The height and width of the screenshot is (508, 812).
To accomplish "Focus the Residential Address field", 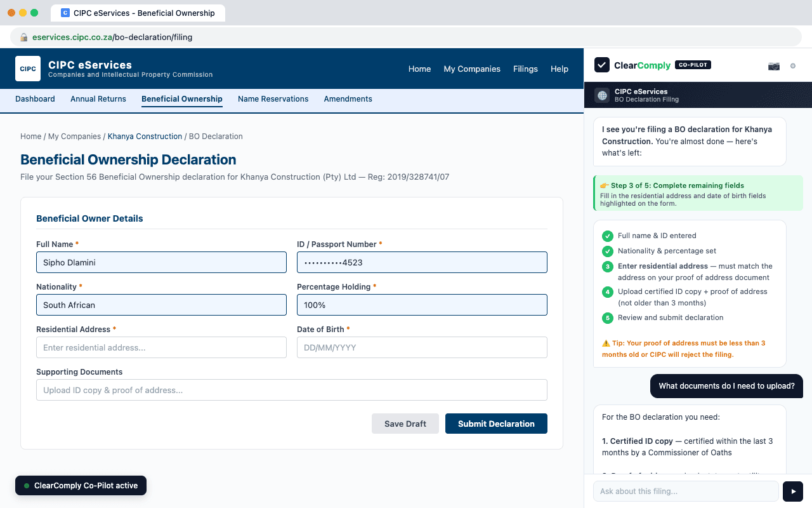I will pos(161,347).
